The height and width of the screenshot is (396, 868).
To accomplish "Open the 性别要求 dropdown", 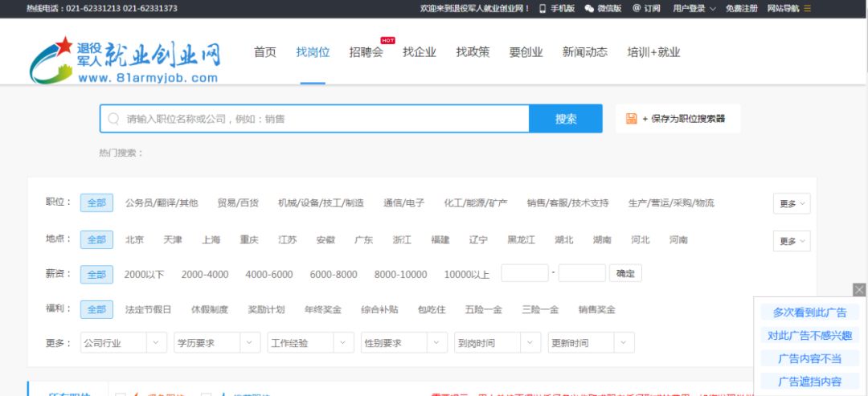I will click(404, 343).
